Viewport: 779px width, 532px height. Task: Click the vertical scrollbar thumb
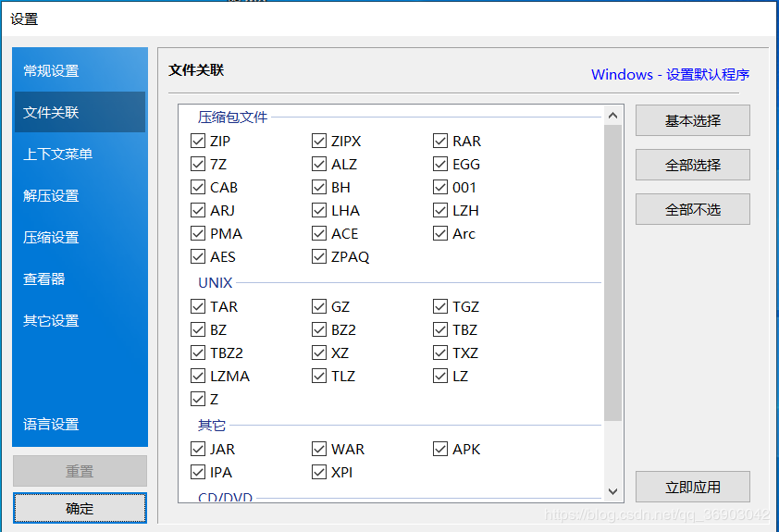point(613,273)
